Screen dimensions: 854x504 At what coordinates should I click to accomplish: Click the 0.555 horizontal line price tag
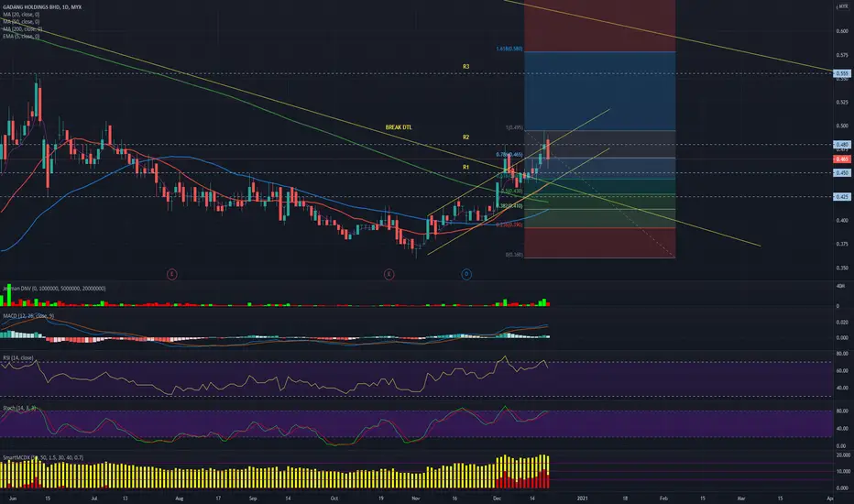coord(842,73)
